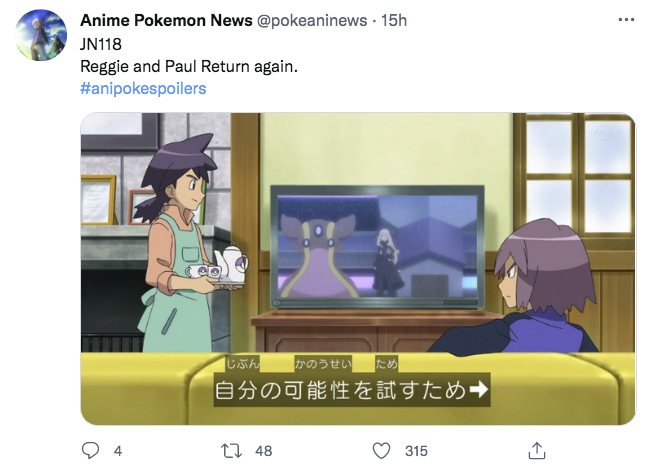Open the @pokeaninews handle link

[x=312, y=20]
